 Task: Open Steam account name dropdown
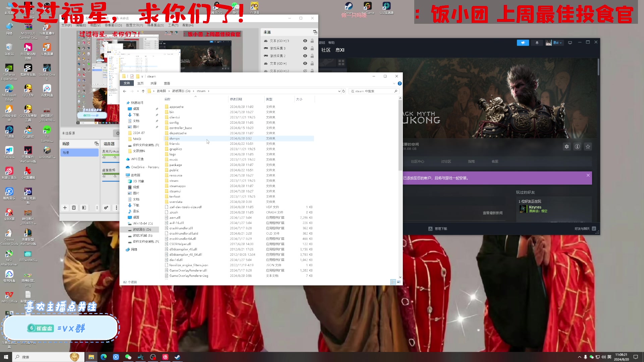pos(557,43)
